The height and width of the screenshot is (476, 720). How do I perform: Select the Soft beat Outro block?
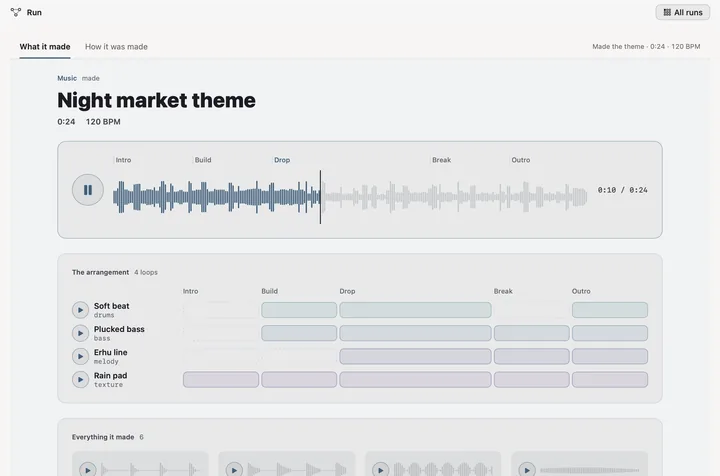click(x=610, y=310)
